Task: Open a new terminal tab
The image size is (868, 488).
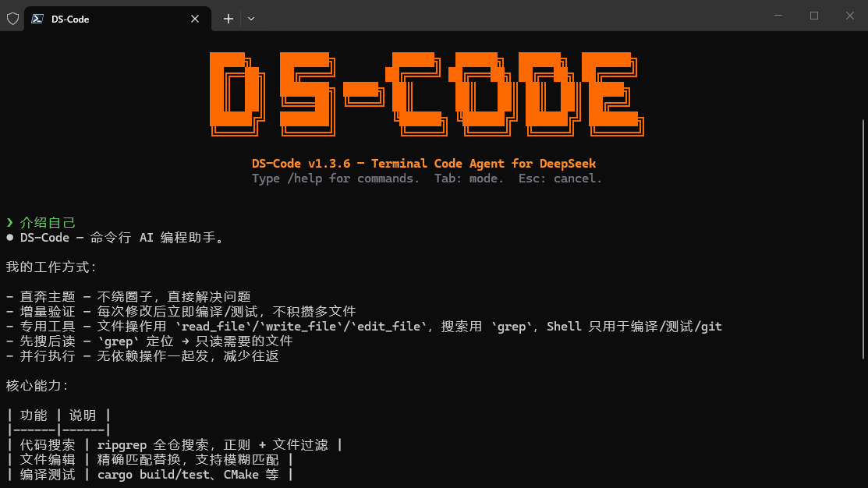Action: pyautogui.click(x=228, y=19)
